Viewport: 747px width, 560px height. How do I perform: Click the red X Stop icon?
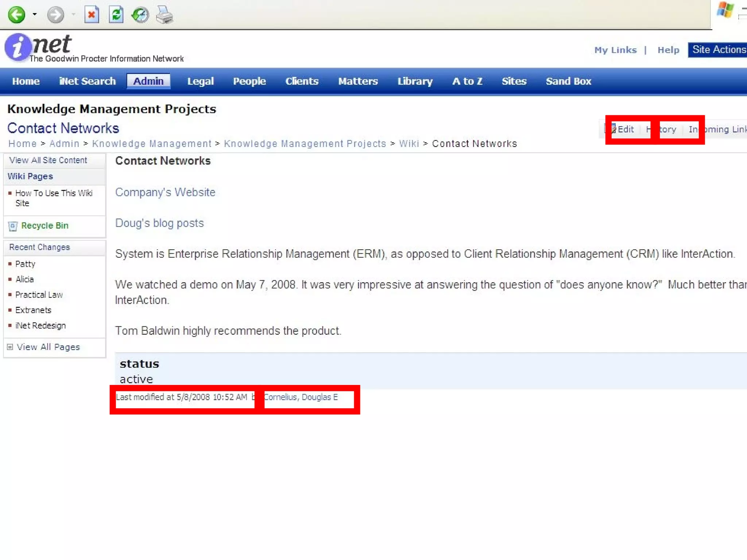(92, 15)
